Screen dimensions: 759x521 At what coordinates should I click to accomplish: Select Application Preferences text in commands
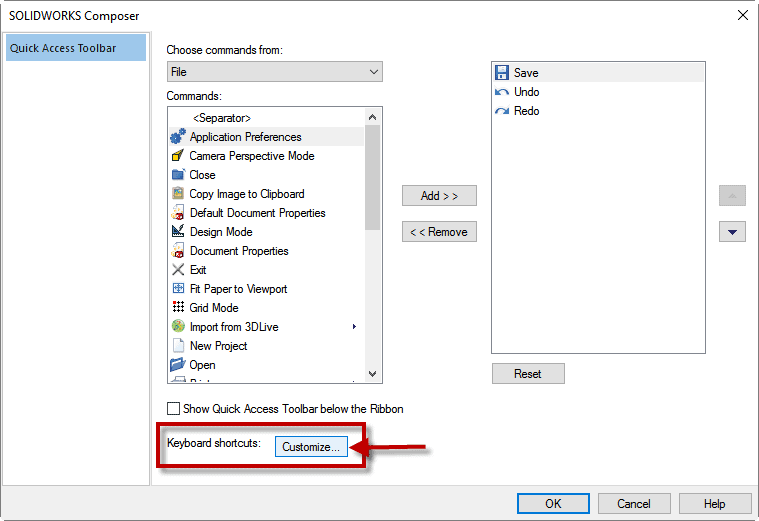pyautogui.click(x=245, y=137)
